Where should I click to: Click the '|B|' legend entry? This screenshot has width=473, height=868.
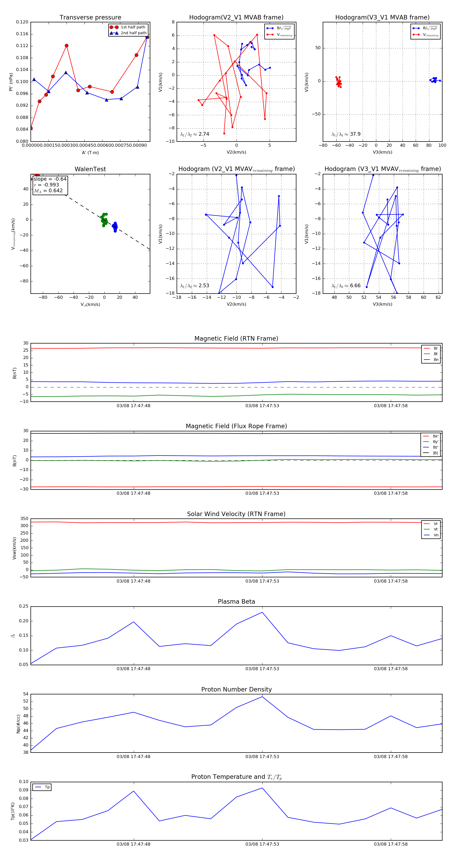[x=431, y=453]
